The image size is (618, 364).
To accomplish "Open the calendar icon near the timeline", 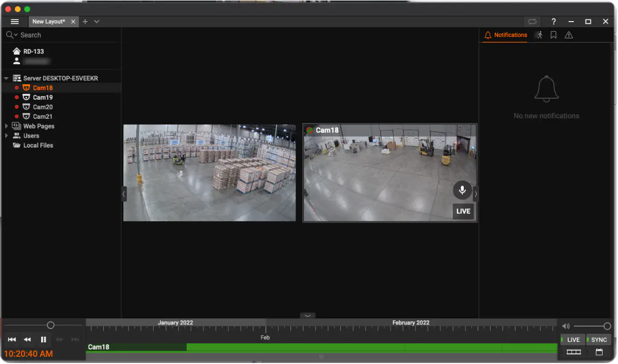I will pos(599,352).
